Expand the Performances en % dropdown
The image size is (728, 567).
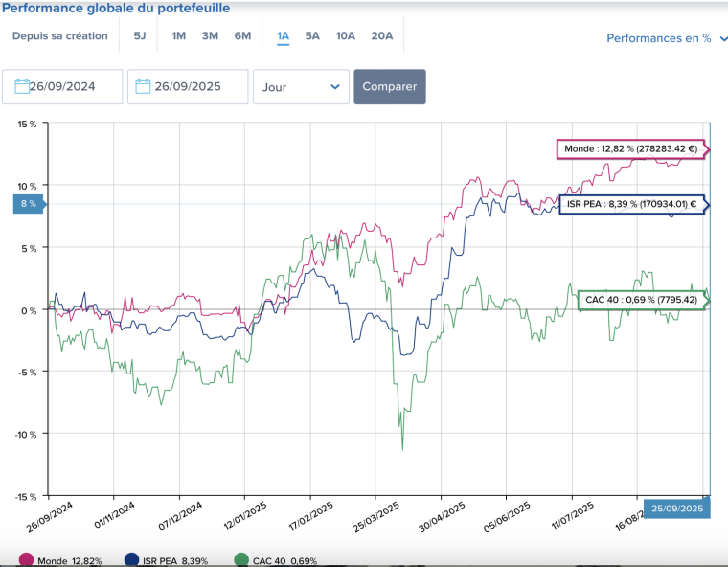click(x=665, y=38)
